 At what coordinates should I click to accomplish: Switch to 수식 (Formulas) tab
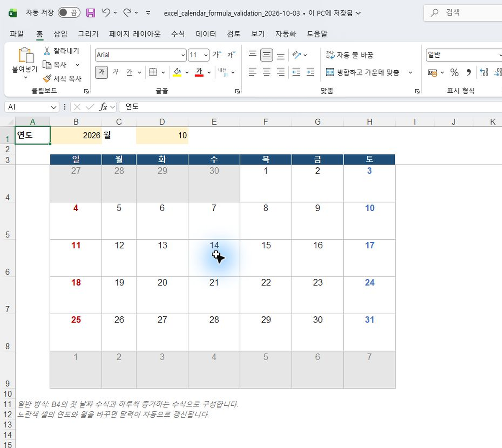click(178, 34)
